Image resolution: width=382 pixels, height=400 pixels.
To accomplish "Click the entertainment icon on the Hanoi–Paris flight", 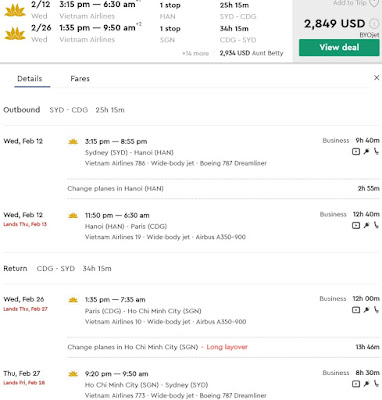I will pos(356,226).
